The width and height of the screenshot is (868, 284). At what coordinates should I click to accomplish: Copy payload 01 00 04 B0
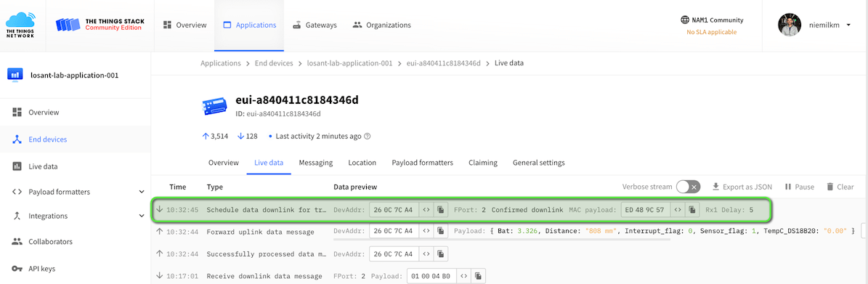(x=479, y=276)
